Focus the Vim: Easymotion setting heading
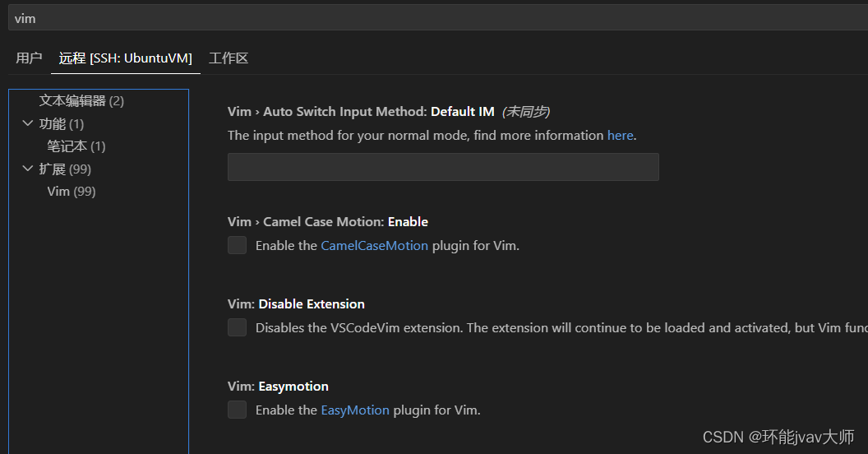This screenshot has width=868, height=454. (x=278, y=387)
